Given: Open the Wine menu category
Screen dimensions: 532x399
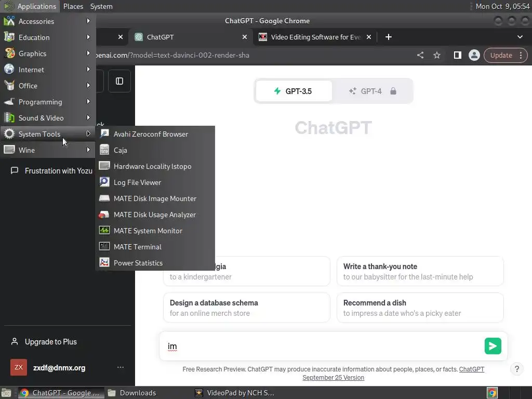Looking at the screenshot, I should tap(48, 150).
